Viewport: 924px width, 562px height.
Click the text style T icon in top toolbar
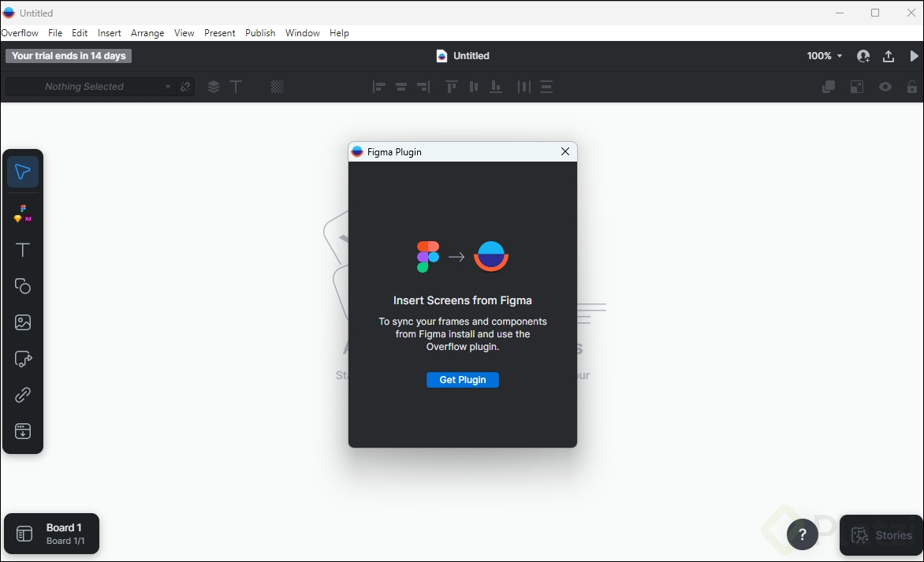(x=236, y=87)
